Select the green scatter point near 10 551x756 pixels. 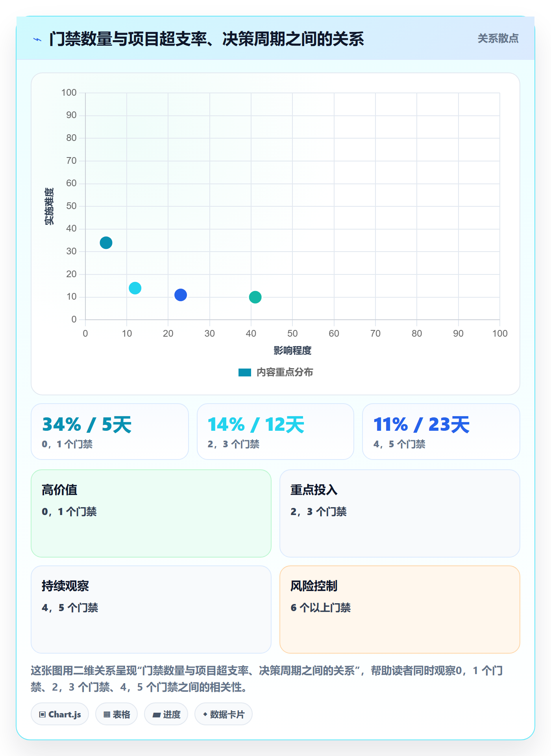255,297
